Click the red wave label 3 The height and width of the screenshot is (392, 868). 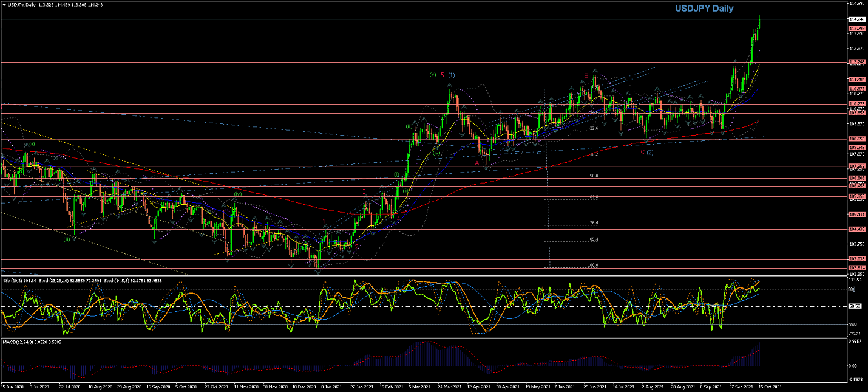[x=364, y=192]
